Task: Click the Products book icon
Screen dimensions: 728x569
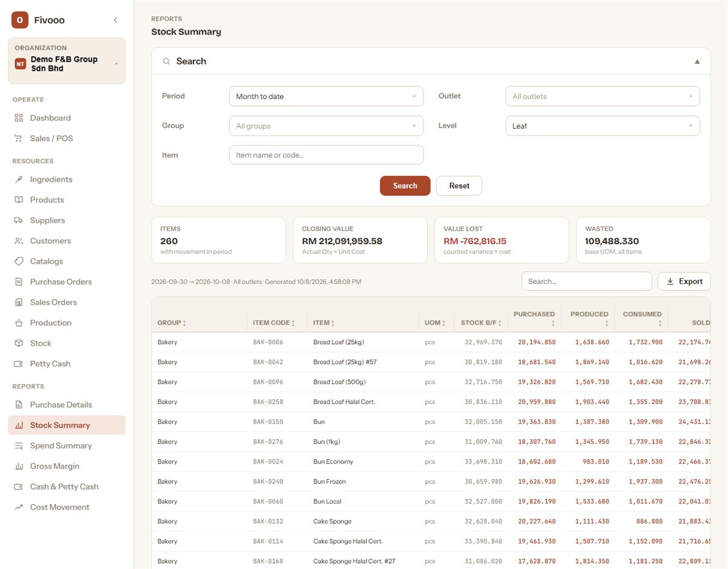Action: 19,200
